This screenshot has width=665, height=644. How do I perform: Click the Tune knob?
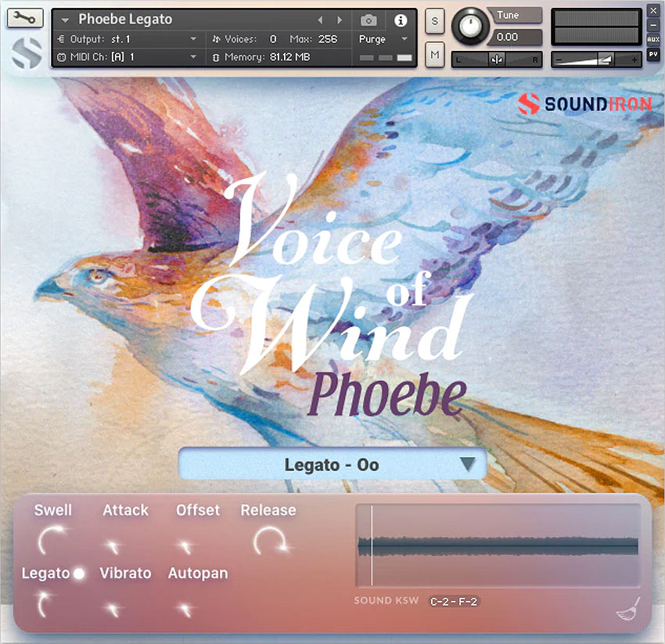[x=470, y=26]
